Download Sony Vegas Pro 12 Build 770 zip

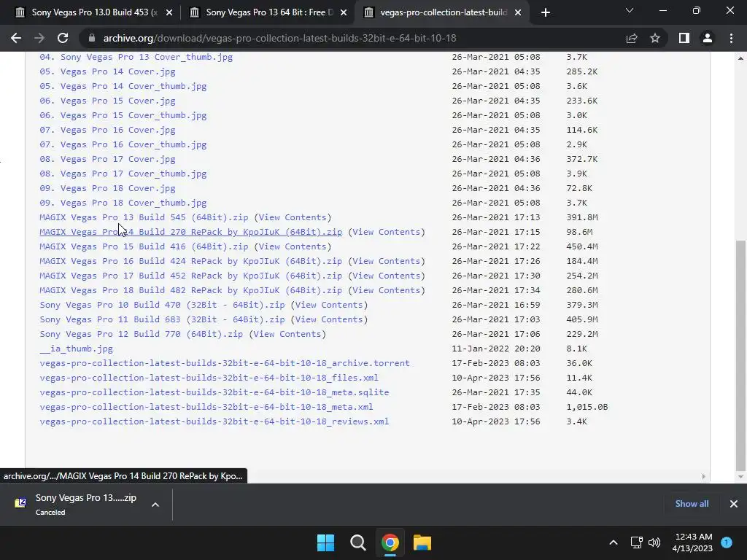(141, 334)
